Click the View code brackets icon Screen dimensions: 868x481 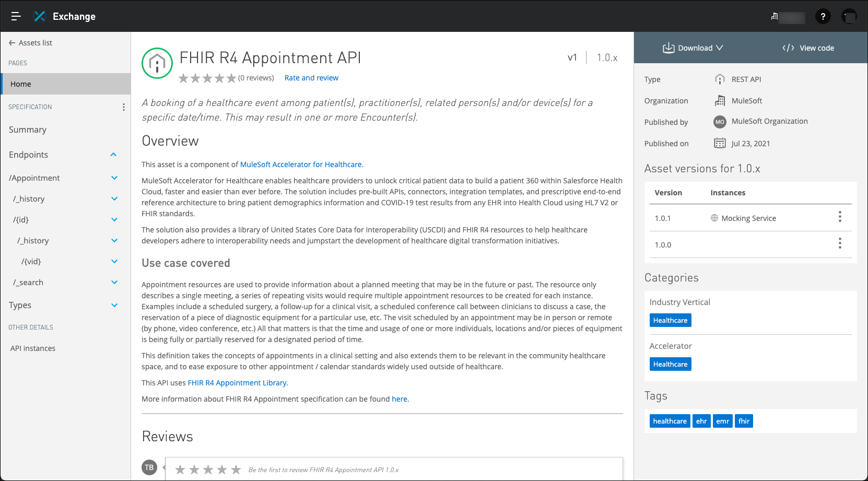point(788,48)
